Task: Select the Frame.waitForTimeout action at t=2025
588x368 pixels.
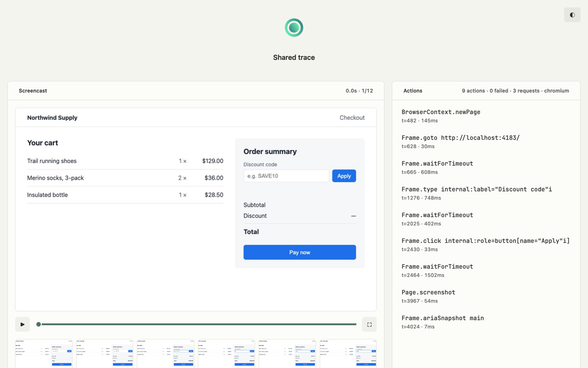Action: [x=486, y=219]
